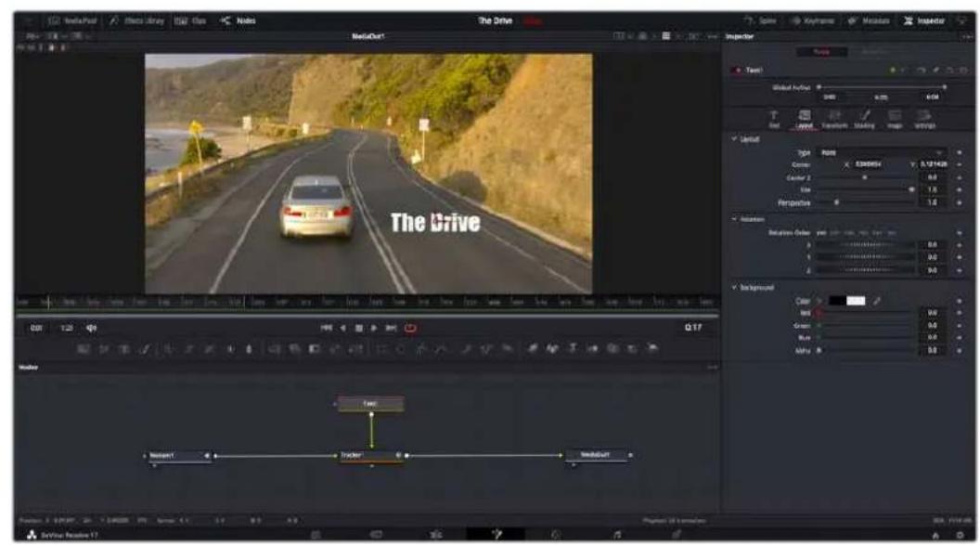This screenshot has width=980, height=545.
Task: Select the Tracker1 node
Action: [x=370, y=456]
